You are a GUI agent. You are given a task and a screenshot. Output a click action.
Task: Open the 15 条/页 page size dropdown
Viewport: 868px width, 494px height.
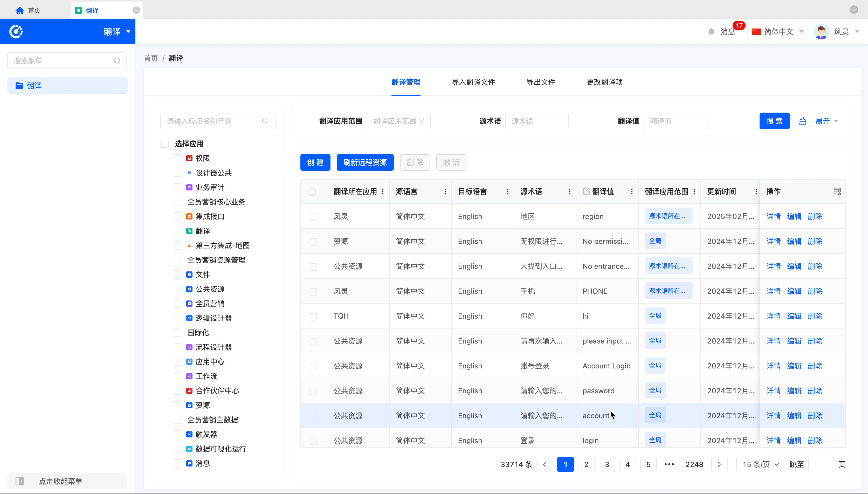[x=760, y=464]
